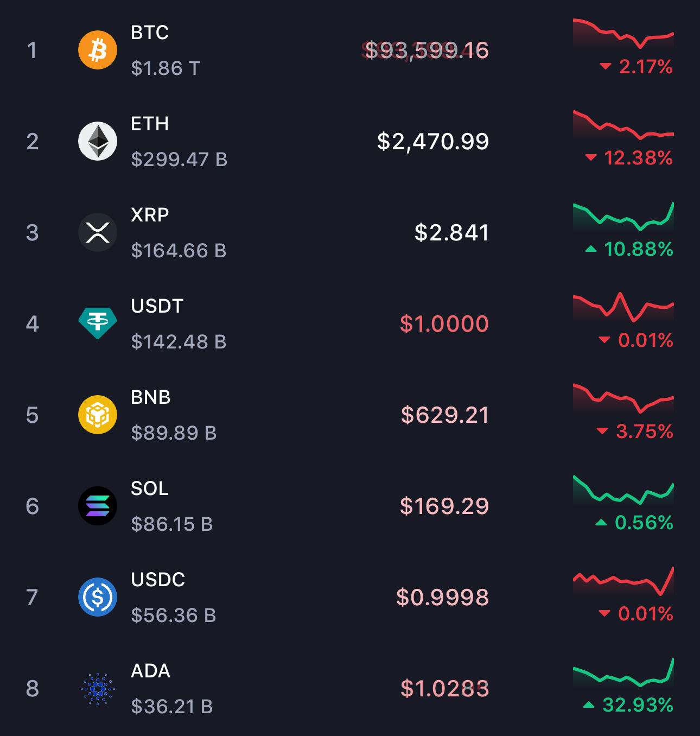The height and width of the screenshot is (736, 700).
Task: Select SOL price $169.29
Action: pos(444,506)
